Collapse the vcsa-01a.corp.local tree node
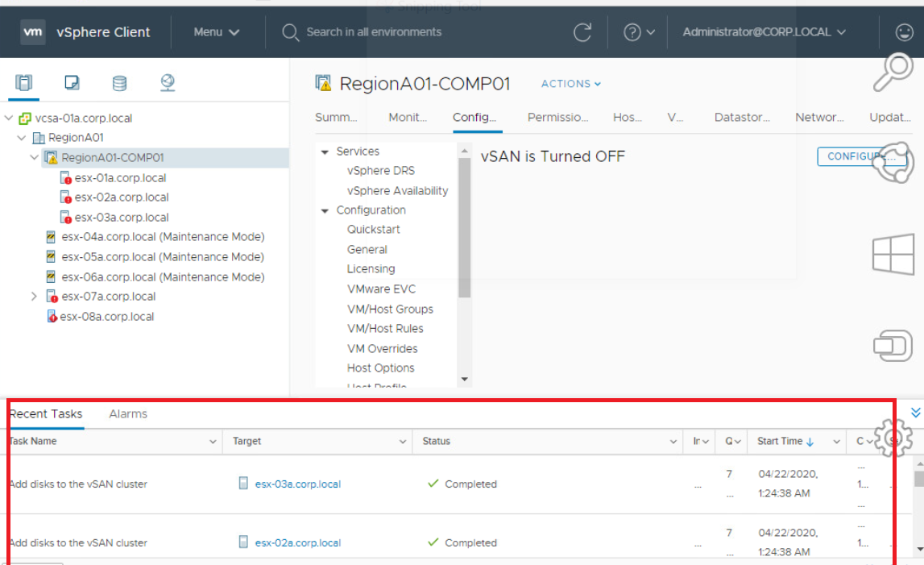Image resolution: width=924 pixels, height=565 pixels. 9,118
